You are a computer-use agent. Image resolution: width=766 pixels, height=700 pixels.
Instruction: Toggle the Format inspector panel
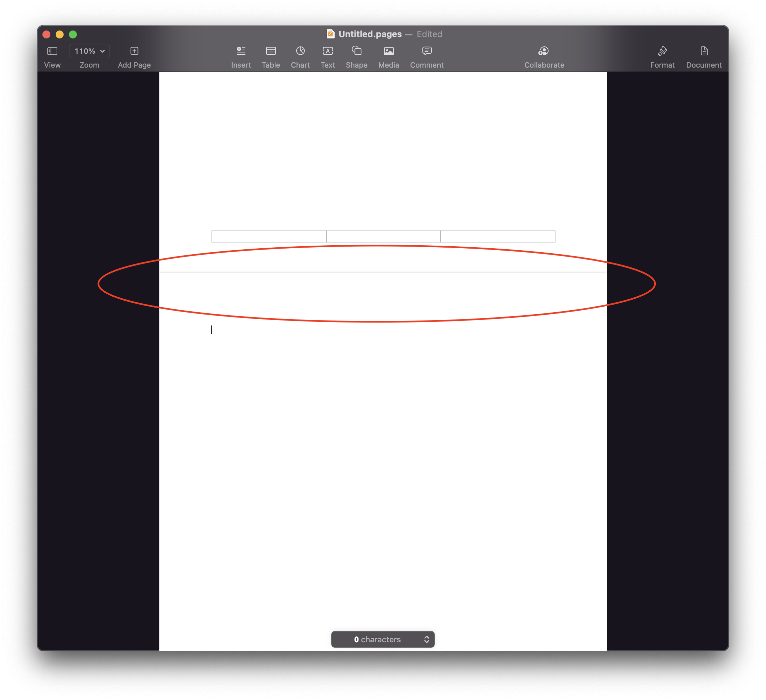(x=662, y=51)
